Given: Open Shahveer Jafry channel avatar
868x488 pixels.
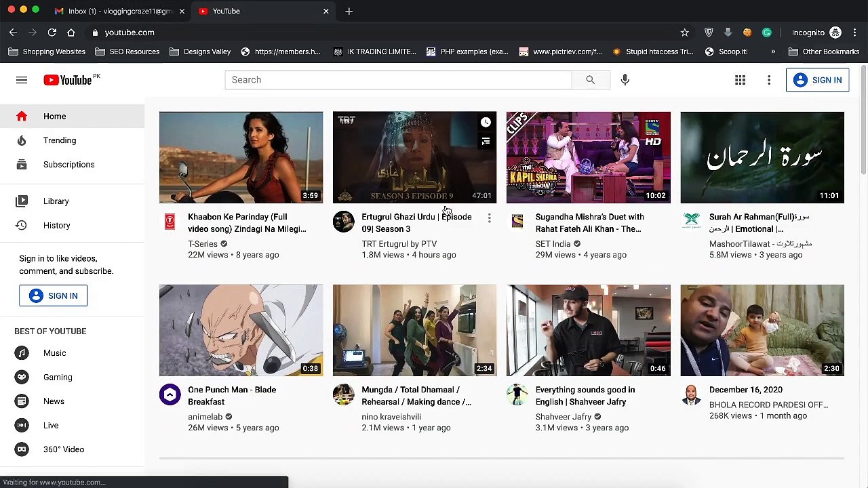Looking at the screenshot, I should (517, 394).
